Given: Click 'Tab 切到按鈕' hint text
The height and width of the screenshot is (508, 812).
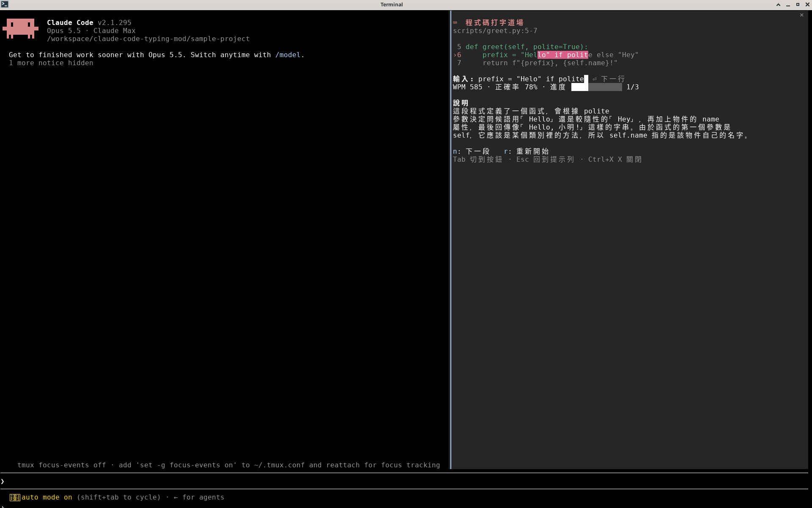Looking at the screenshot, I should tap(477, 160).
